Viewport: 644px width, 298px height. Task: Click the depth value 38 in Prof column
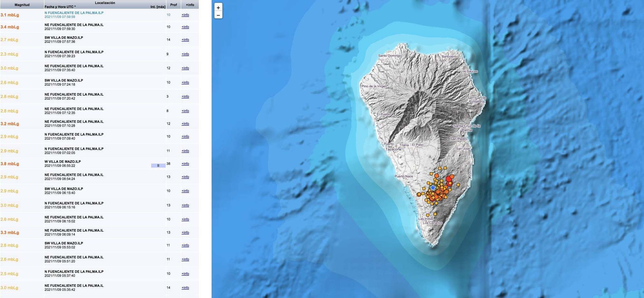point(168,164)
